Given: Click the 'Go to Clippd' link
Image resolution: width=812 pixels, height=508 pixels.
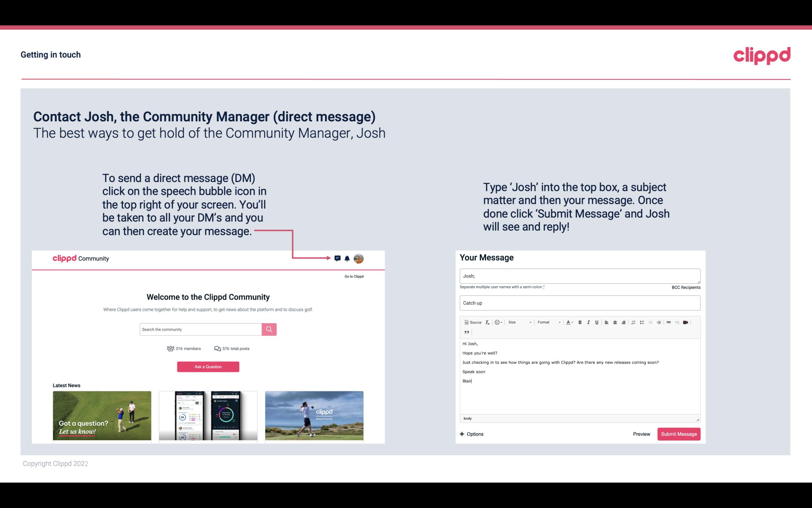Looking at the screenshot, I should [x=353, y=276].
